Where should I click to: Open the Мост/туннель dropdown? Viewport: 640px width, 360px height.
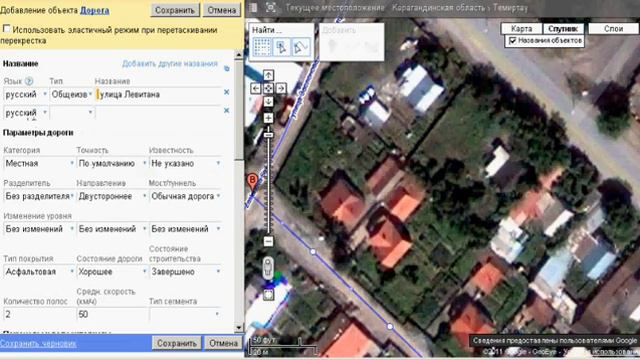pyautogui.click(x=186, y=196)
